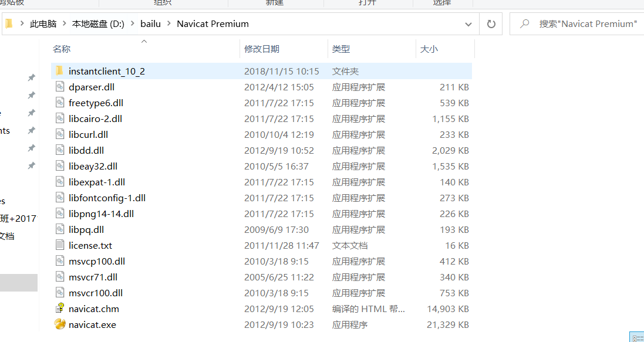Select the libpng14-14.dll file icon
Screen dimensions: 644x342
60,214
